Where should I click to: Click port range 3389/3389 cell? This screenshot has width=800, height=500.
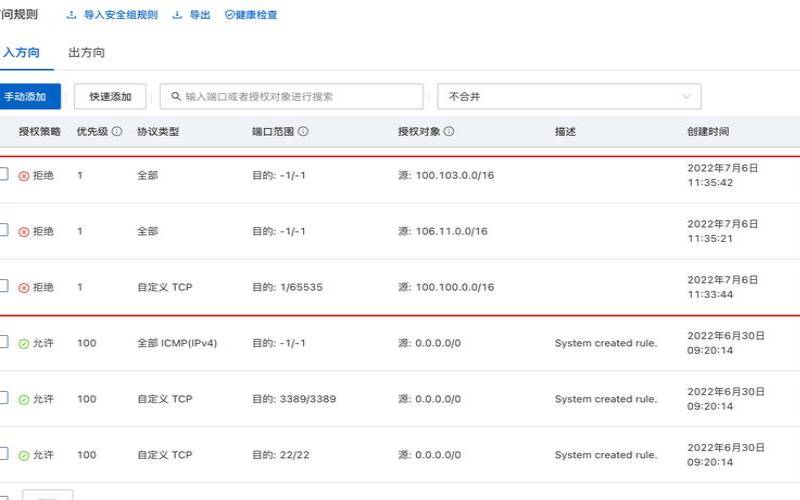(294, 399)
